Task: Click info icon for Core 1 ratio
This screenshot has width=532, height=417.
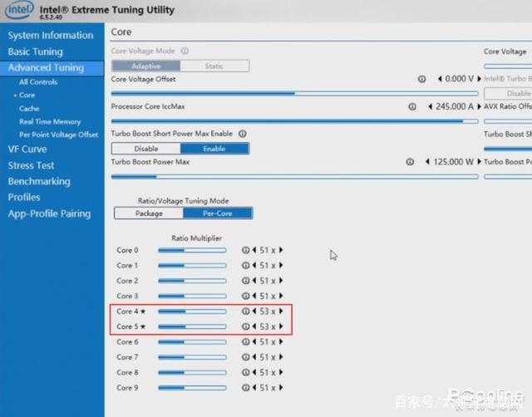Action: pos(246,266)
